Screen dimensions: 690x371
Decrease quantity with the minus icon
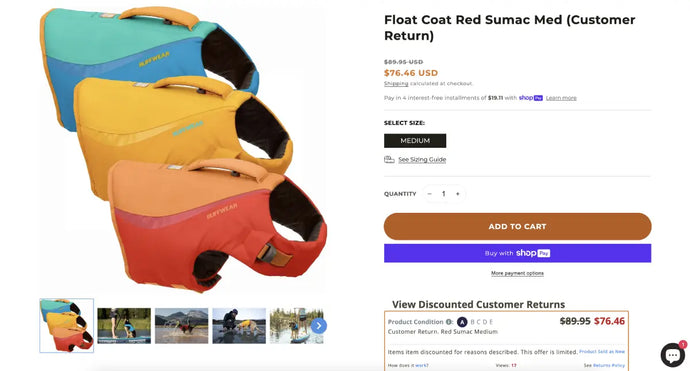(x=429, y=194)
